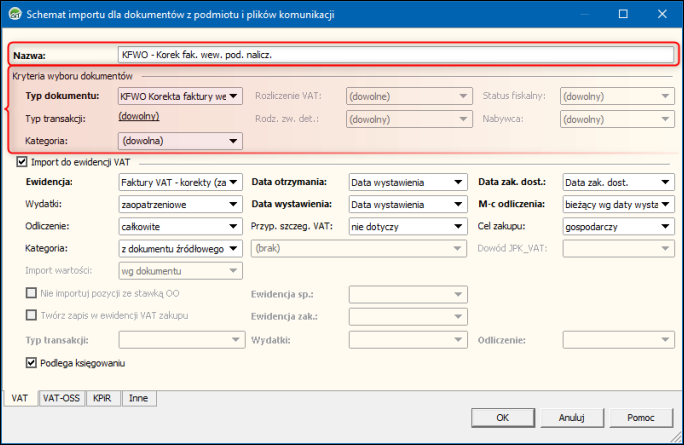
Task: Open the Rozliczenie VAT dropdown
Action: 409,96
